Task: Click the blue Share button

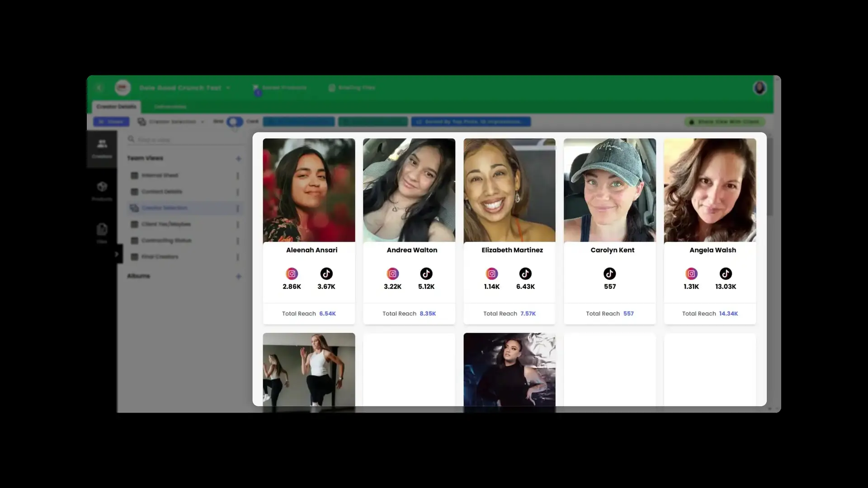Action: tap(111, 122)
